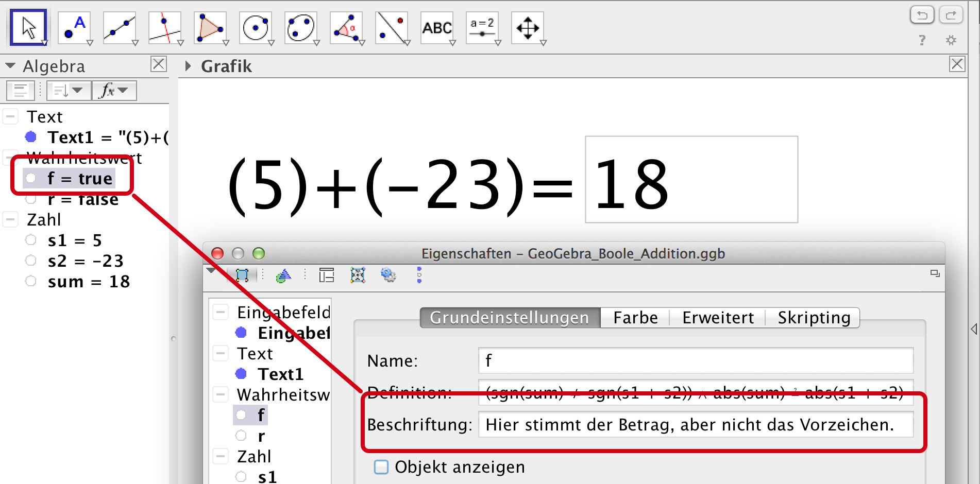Select Text1 in properties object list
Screen dimensions: 980x484
pyautogui.click(x=280, y=374)
